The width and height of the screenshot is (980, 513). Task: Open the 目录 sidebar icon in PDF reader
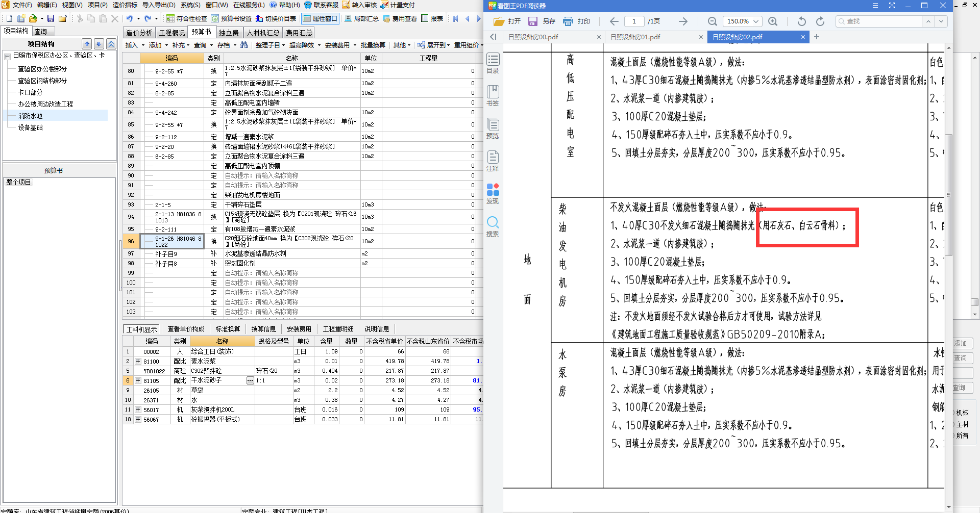(493, 63)
